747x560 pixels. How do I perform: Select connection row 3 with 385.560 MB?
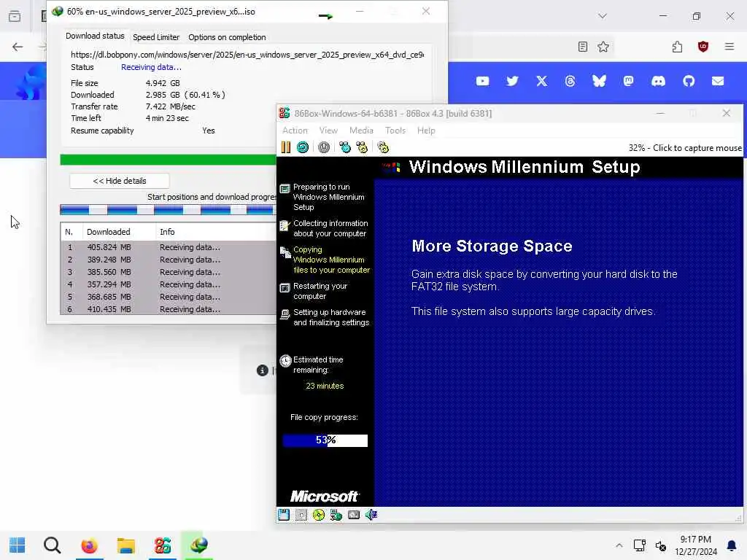point(169,272)
